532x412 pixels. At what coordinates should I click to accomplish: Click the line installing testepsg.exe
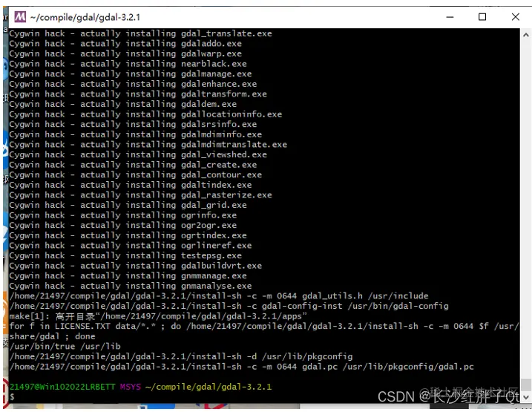[x=125, y=255]
